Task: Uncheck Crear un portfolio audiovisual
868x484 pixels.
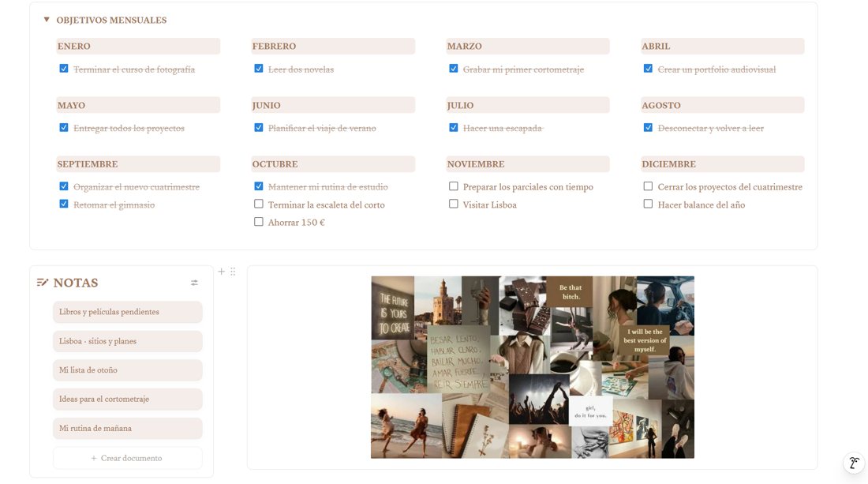Action: (648, 69)
